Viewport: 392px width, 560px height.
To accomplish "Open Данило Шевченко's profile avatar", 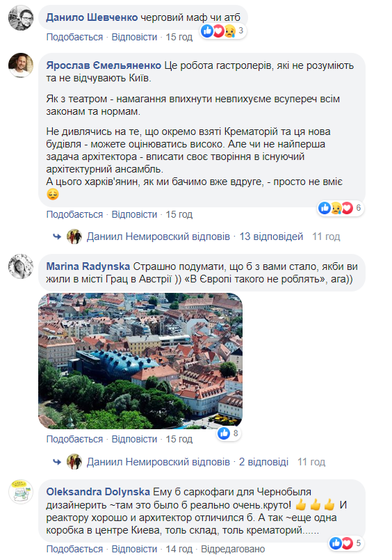I will tap(21, 17).
